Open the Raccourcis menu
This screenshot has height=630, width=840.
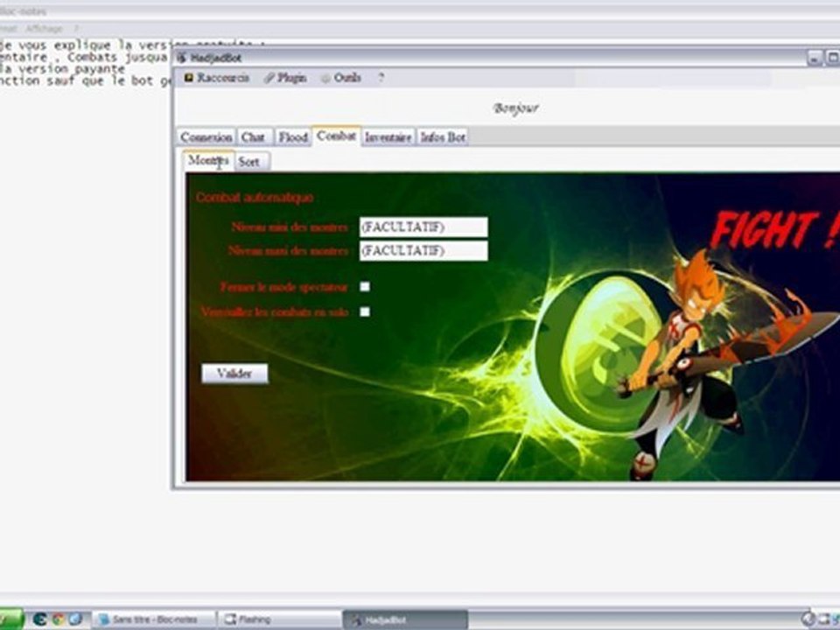click(x=217, y=78)
